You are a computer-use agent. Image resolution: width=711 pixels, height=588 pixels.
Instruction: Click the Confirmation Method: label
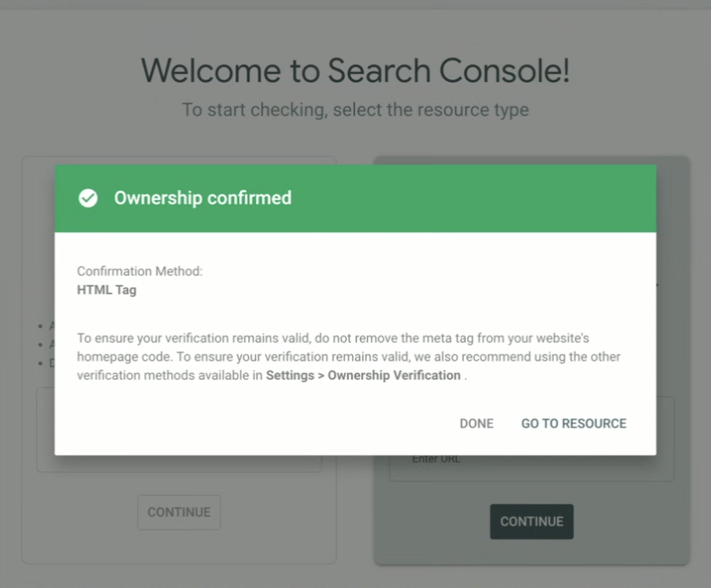pos(139,271)
